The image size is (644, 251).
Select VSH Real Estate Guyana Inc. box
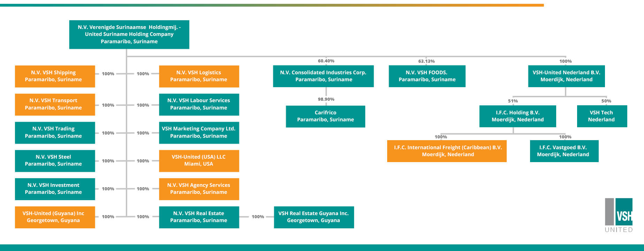coord(314,217)
